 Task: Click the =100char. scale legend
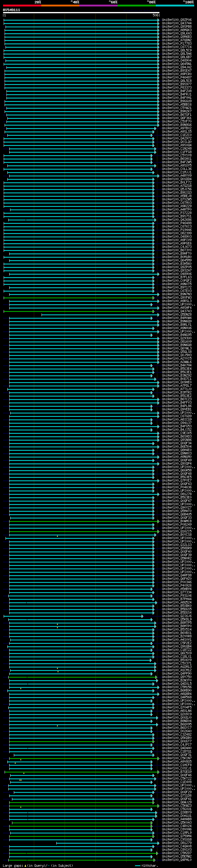pos(147,865)
